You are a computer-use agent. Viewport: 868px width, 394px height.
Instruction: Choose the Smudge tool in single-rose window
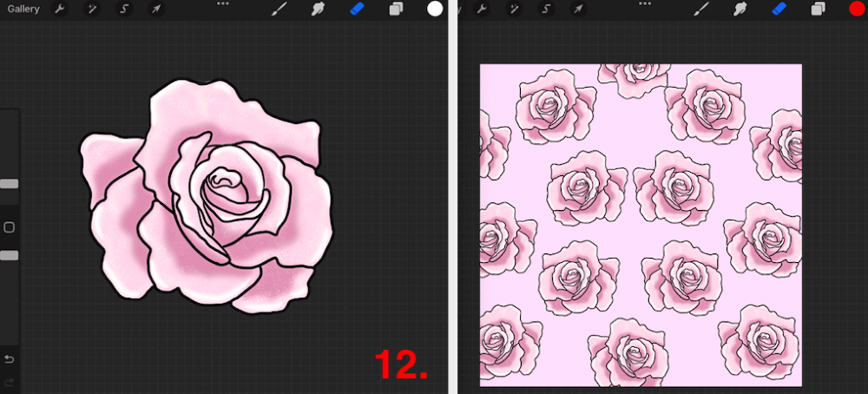318,9
